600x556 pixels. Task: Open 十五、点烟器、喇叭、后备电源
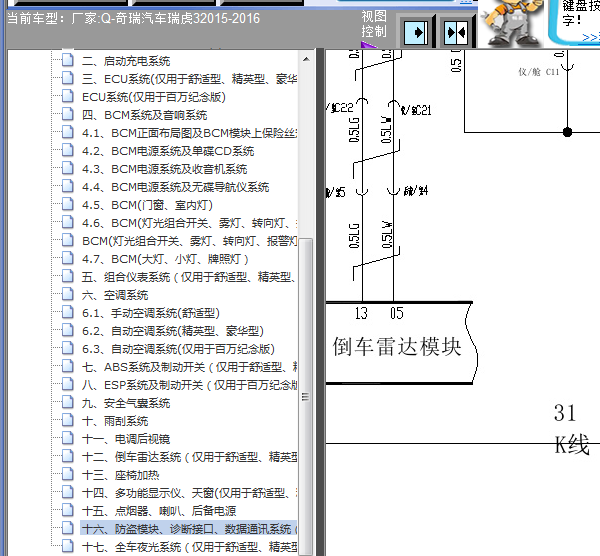159,511
